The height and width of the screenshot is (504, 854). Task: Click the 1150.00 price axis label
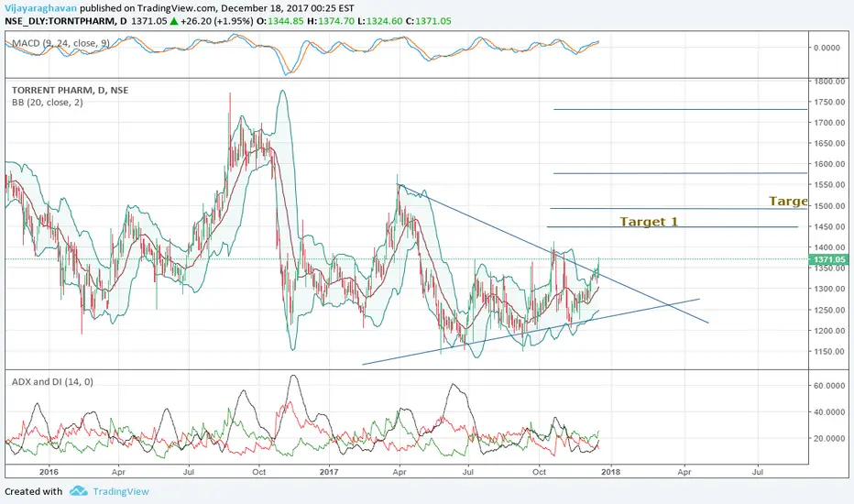[829, 352]
